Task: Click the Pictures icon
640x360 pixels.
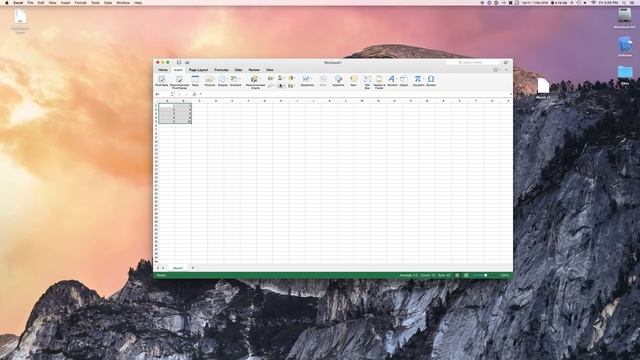Action: point(210,80)
